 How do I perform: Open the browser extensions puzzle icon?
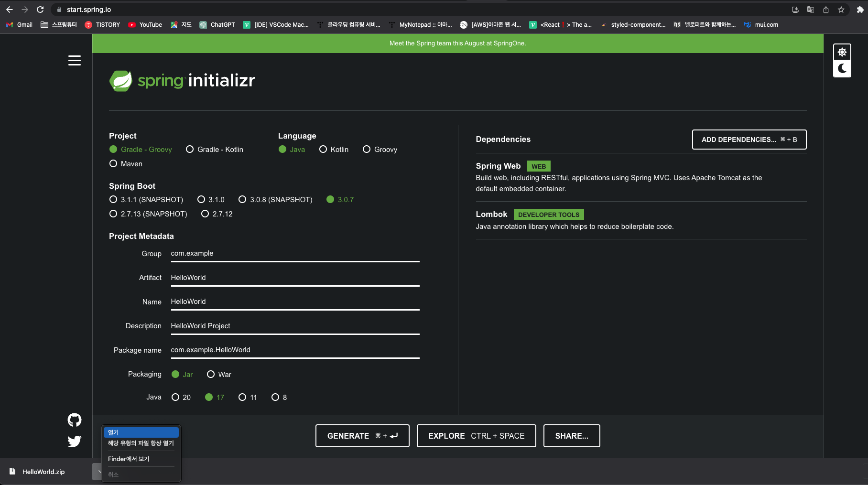[860, 10]
